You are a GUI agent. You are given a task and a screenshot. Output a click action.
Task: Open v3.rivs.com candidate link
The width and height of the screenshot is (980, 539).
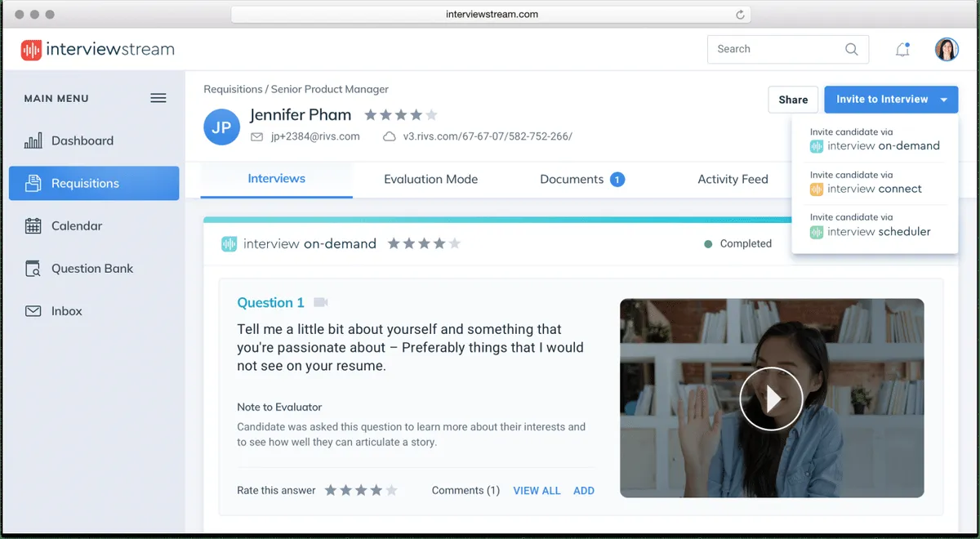point(488,136)
